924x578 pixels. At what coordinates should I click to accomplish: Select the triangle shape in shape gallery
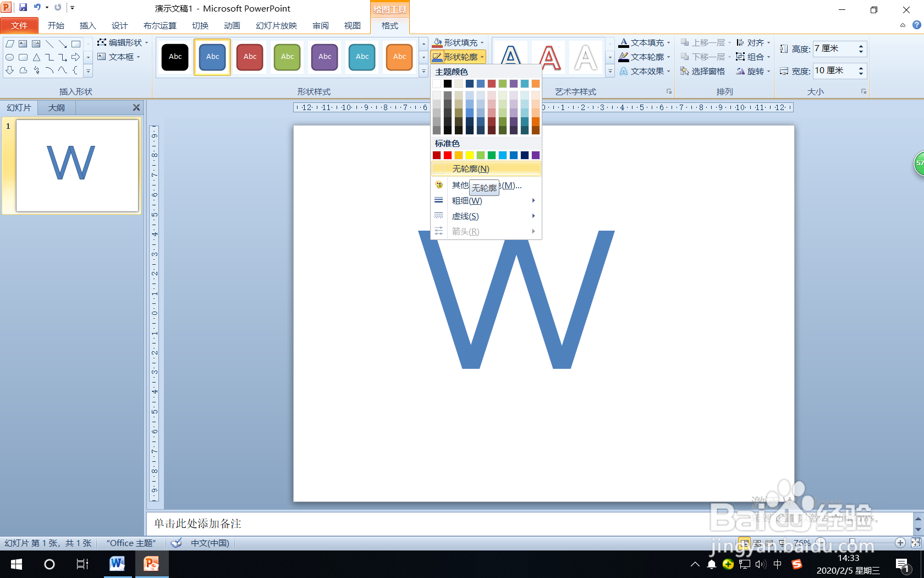coord(36,57)
